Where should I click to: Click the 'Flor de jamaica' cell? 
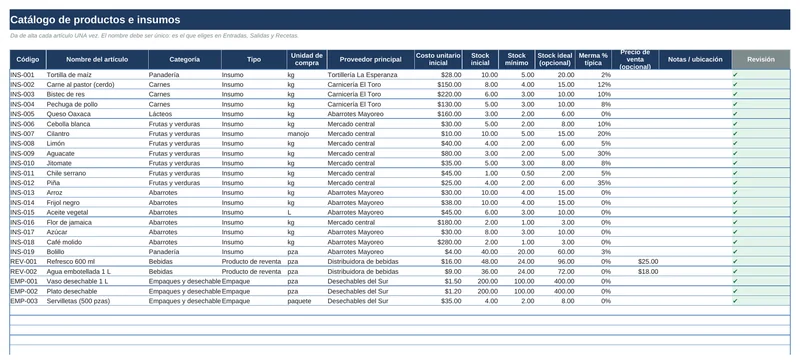97,223
